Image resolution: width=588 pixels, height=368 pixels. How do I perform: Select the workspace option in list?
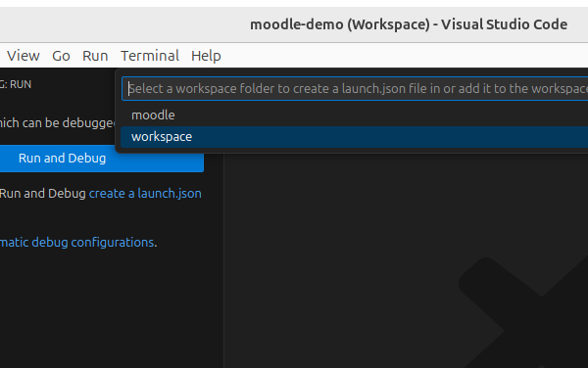[355, 137]
